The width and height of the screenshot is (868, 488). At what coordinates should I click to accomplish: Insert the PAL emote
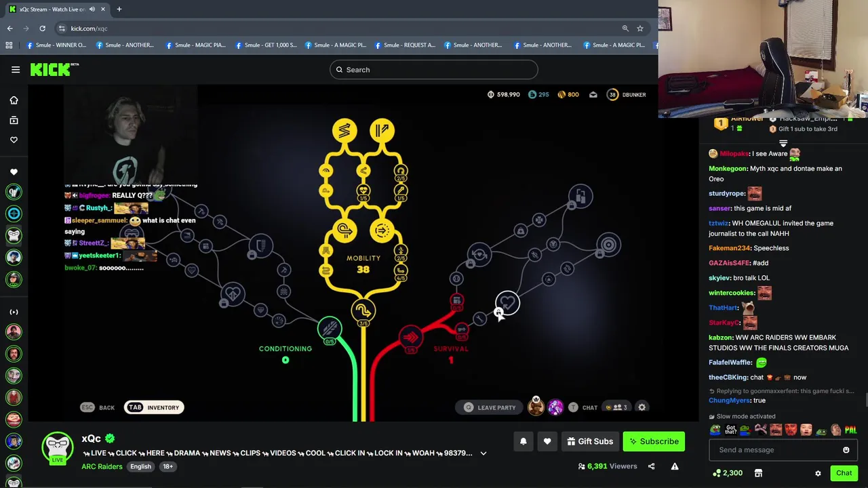850,430
